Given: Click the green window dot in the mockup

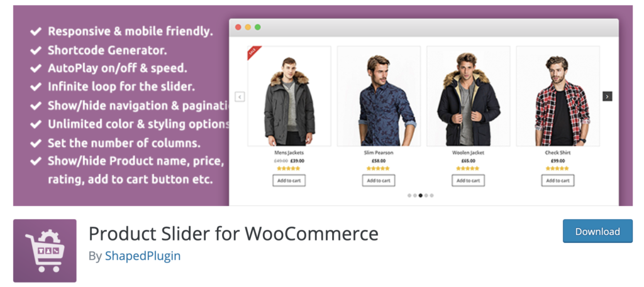Looking at the screenshot, I should coord(258,28).
